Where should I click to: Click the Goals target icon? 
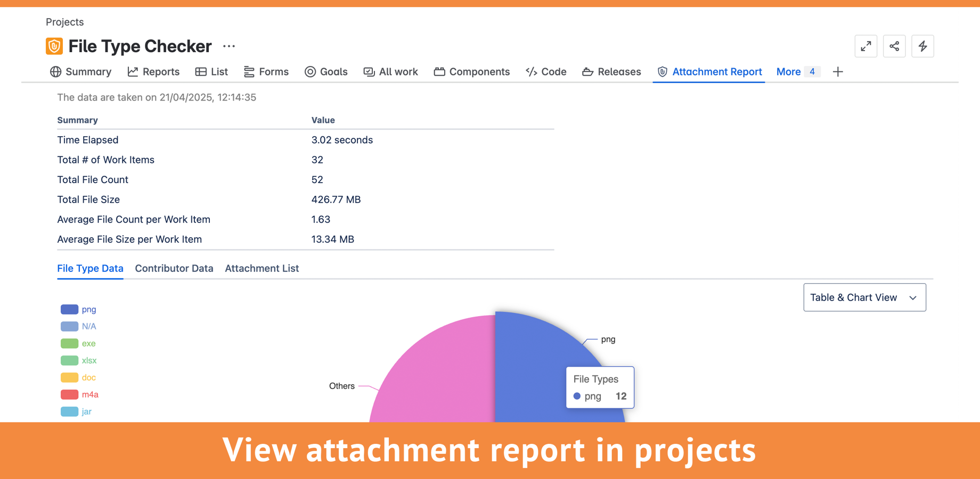click(309, 72)
